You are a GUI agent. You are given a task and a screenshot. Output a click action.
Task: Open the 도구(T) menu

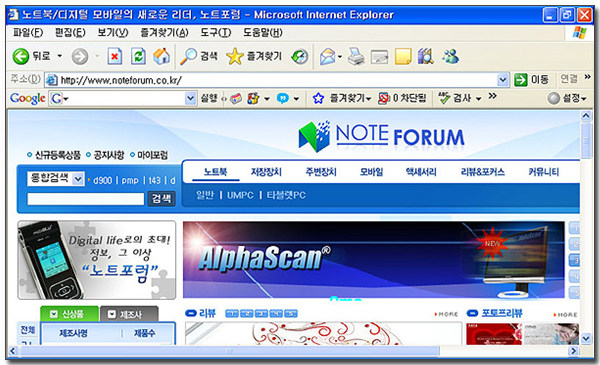(216, 33)
